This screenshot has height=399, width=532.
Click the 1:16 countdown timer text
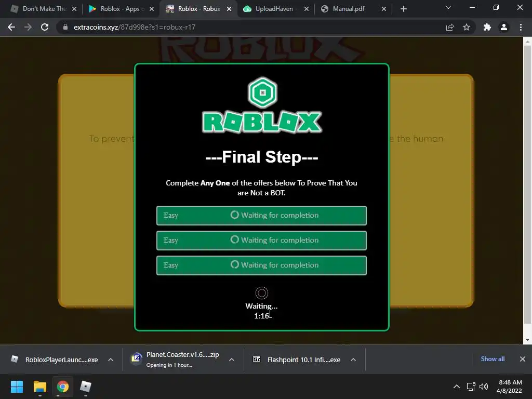coord(262,316)
